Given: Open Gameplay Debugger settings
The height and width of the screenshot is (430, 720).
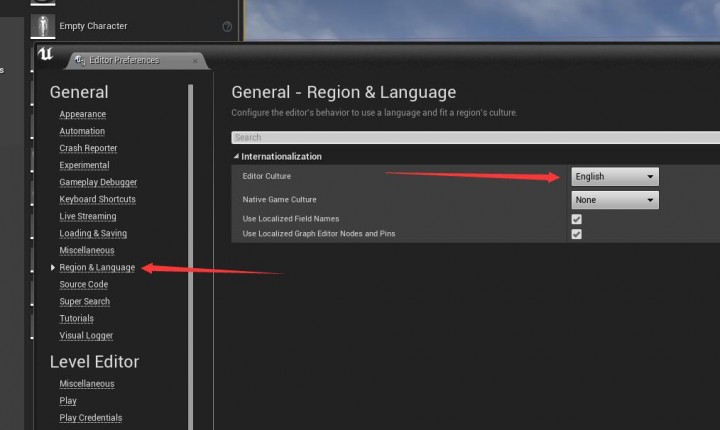Looking at the screenshot, I should point(98,182).
